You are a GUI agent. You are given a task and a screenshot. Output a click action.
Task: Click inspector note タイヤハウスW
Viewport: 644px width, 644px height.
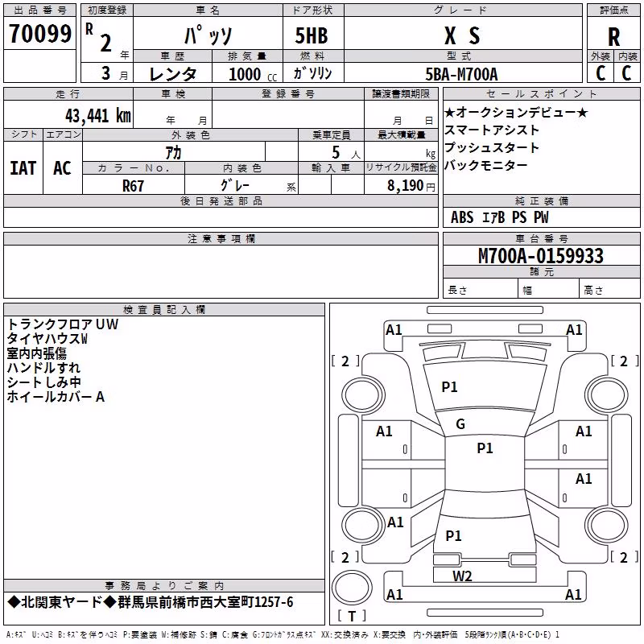47,339
